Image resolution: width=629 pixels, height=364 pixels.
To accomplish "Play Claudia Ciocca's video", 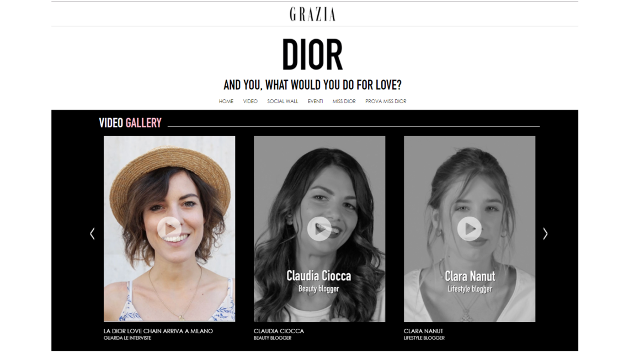I will (319, 228).
